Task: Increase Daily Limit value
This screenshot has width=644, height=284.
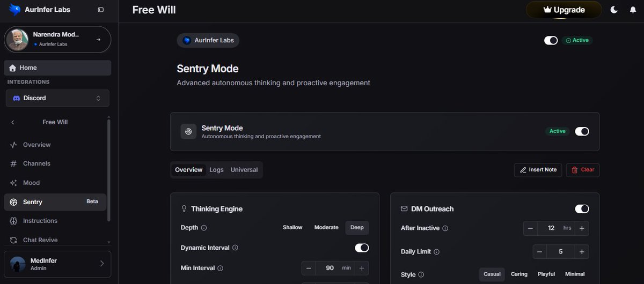Action: [582, 252]
